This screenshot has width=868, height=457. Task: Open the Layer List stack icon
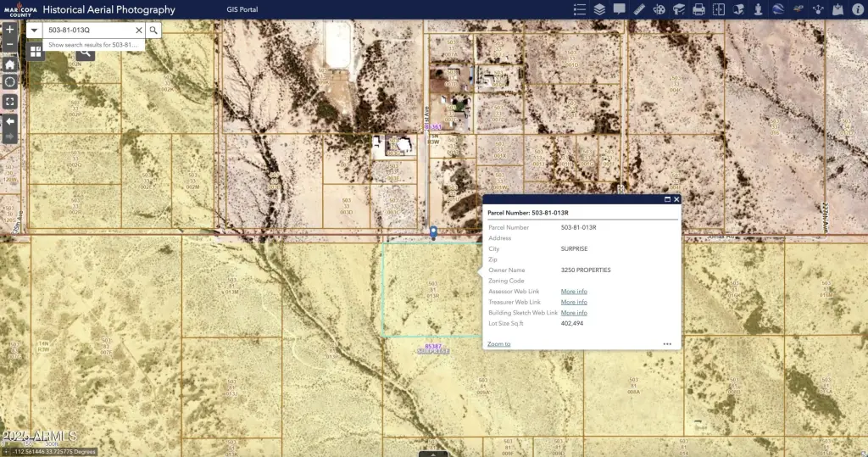coord(599,9)
